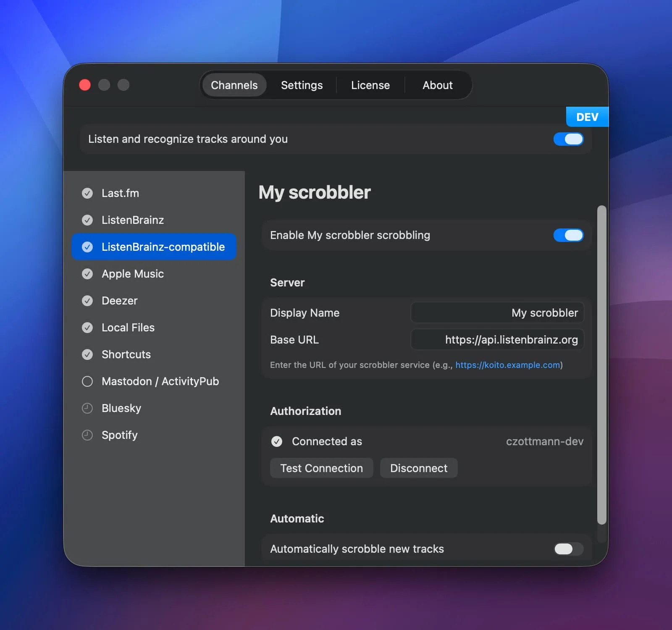Click the pending clock icon beside Spotify
The width and height of the screenshot is (672, 630).
tap(87, 435)
